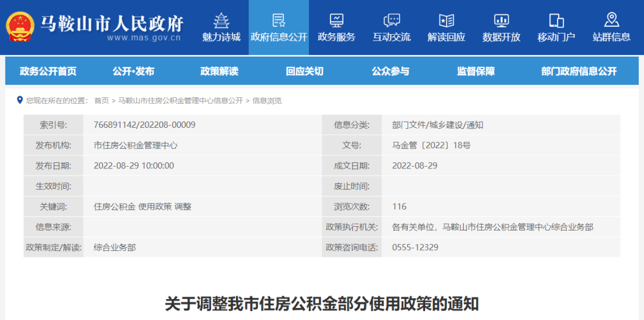Click the 魅力诗城 pagoda icon
644x320 pixels.
tap(221, 20)
